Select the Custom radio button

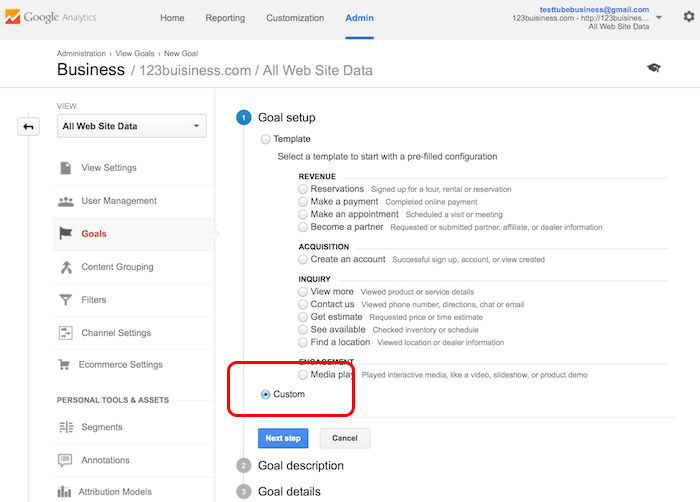[265, 394]
